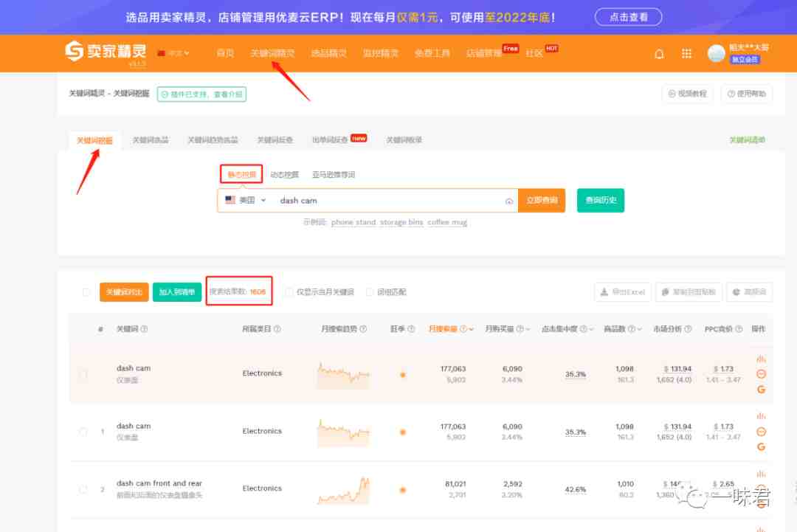This screenshot has height=532, width=797.
Task: Open bar chart icon in row 1 dash cam
Action: (761, 416)
